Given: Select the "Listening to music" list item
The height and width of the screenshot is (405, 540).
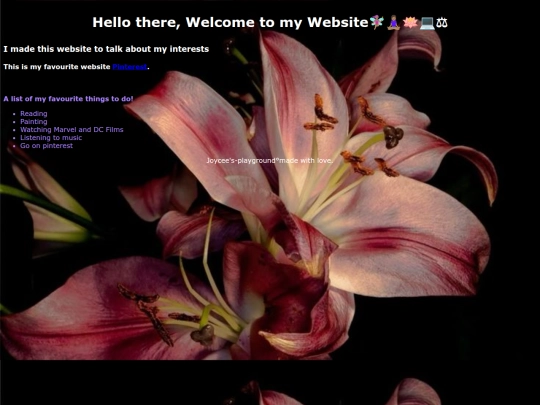Looking at the screenshot, I should point(51,137).
